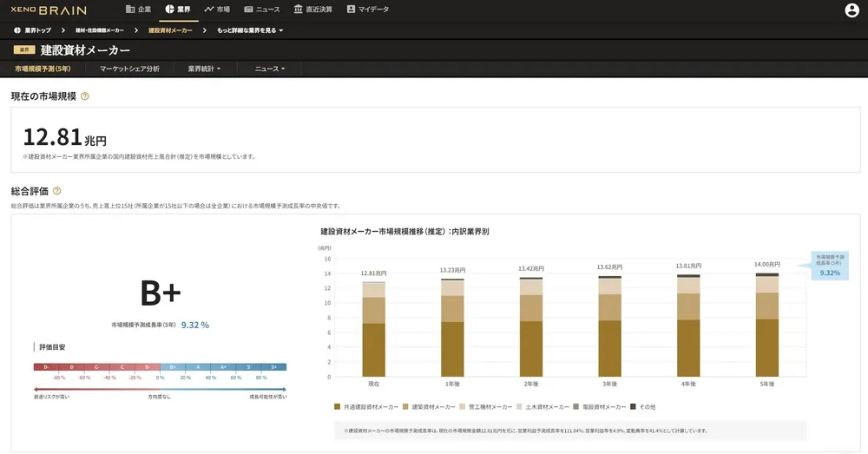
Task: Click the 成長可能性が高い label
Action: coord(268,397)
